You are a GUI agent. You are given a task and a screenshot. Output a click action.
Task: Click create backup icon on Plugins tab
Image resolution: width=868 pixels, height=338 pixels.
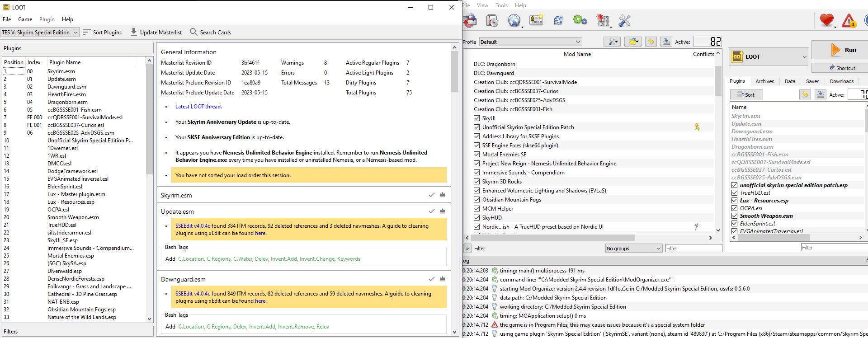click(x=821, y=94)
